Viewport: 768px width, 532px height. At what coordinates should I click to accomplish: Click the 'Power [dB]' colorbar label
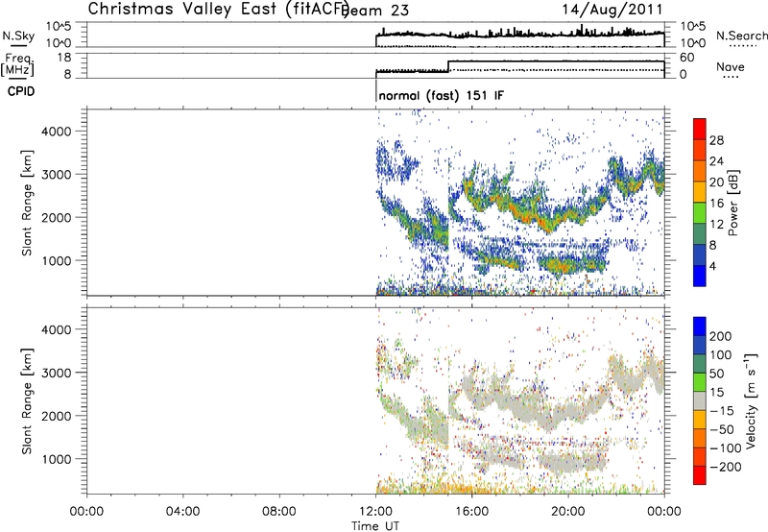[733, 203]
